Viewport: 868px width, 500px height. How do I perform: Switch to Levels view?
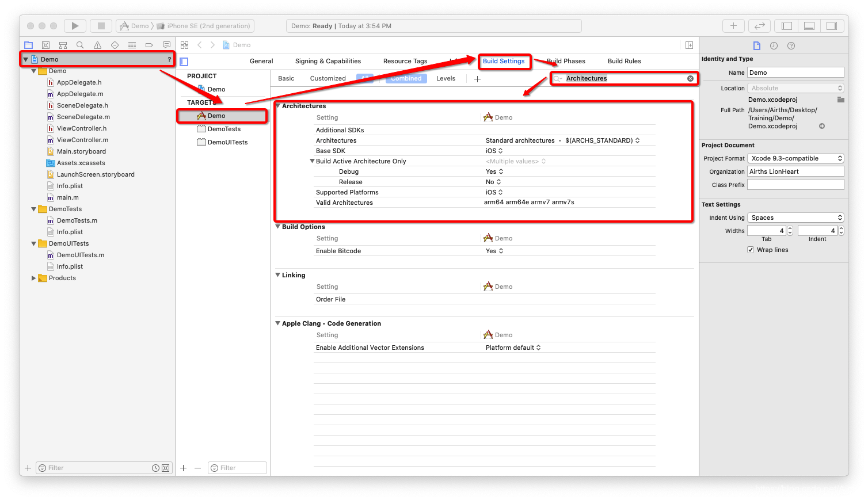coord(446,78)
